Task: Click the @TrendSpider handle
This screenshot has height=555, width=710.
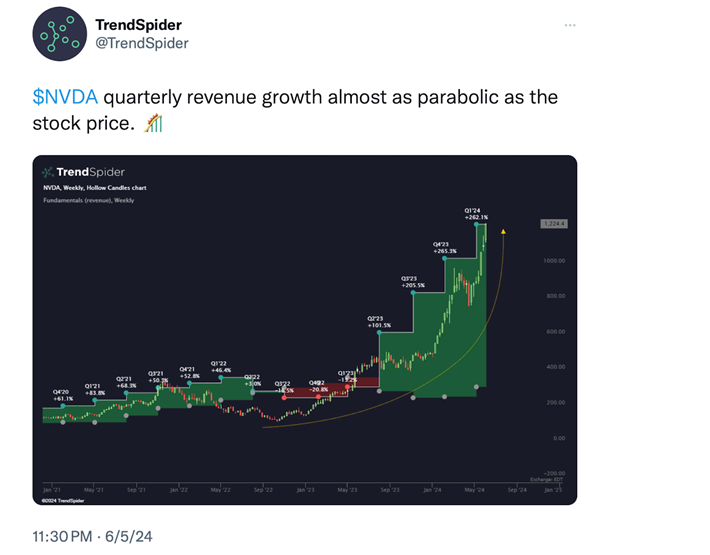Action: [x=141, y=43]
